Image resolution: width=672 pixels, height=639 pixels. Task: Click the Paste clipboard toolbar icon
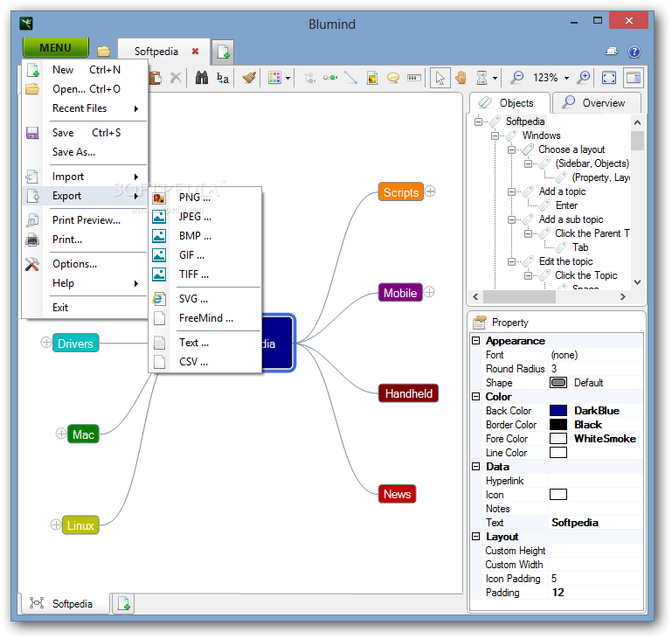point(156,78)
